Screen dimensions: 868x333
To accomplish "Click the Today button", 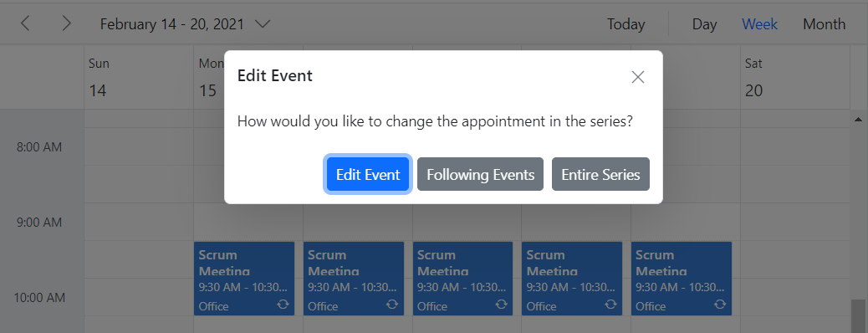I will pyautogui.click(x=625, y=23).
